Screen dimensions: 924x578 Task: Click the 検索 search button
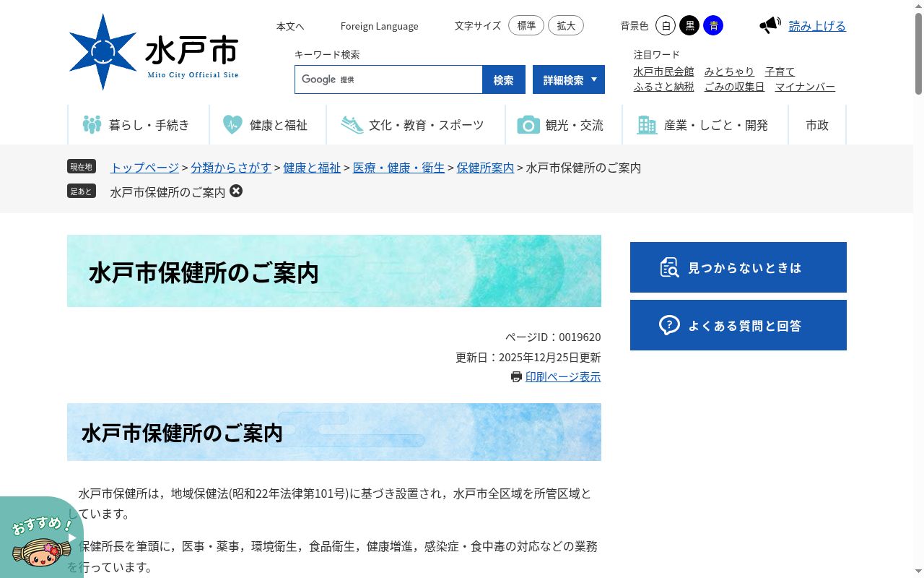coord(504,79)
